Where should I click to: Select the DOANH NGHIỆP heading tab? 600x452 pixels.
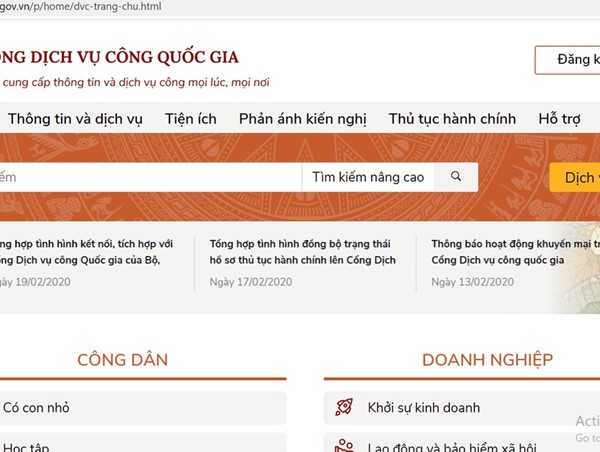point(488,360)
